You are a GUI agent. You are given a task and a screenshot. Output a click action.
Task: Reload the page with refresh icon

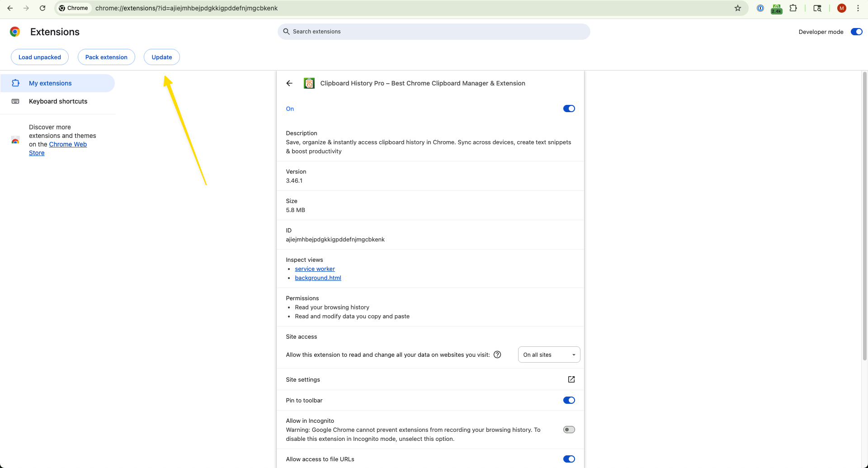[x=42, y=8]
